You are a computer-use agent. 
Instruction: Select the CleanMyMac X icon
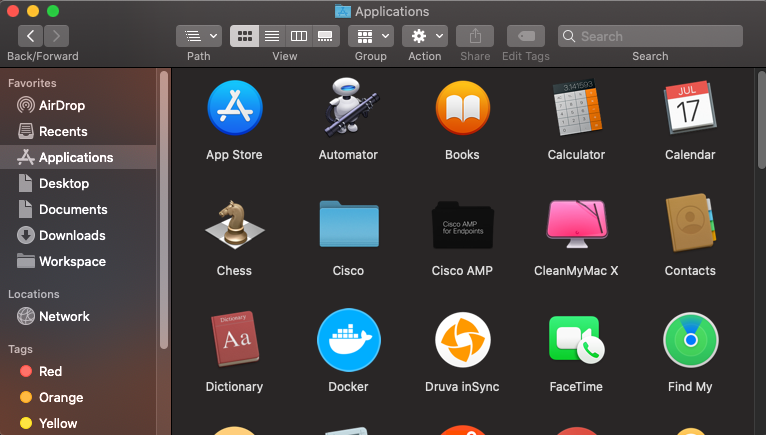click(576, 224)
